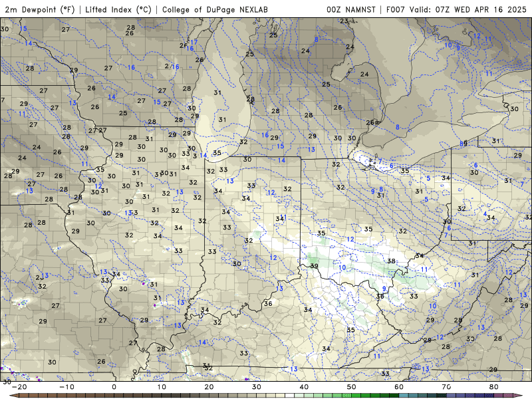Click the 0 label on the color scale
Screen dimensions: 532x399
tap(114, 387)
